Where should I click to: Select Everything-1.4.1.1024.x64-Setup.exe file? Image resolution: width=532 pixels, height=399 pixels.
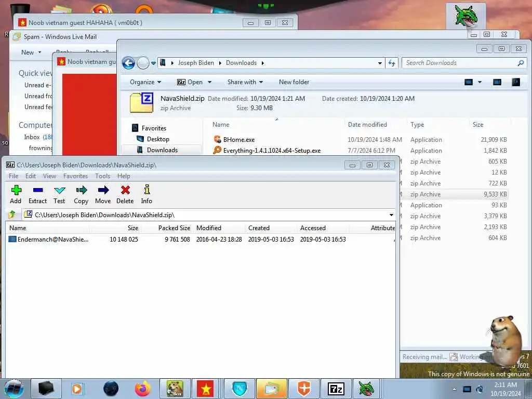point(271,150)
